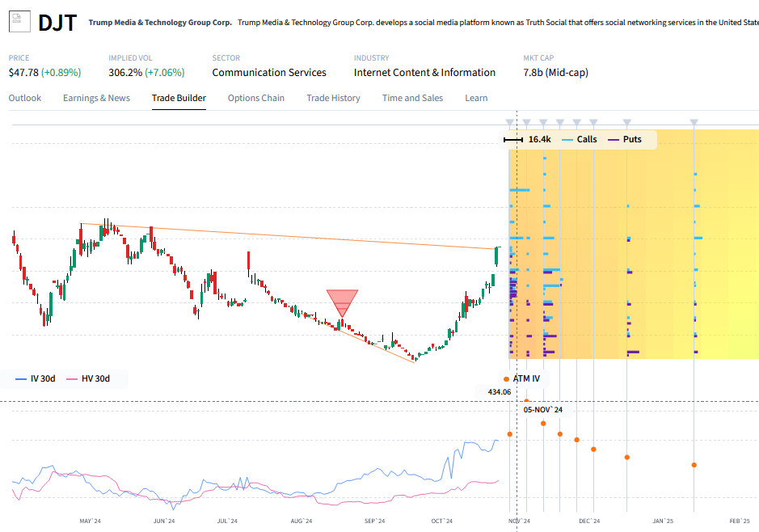
Task: Click the last ATM IV dot in January
Action: pyautogui.click(x=694, y=465)
